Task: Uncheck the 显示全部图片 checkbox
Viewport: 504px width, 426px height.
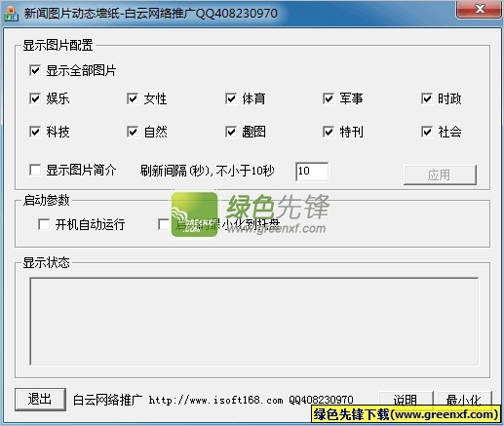Action: point(35,70)
